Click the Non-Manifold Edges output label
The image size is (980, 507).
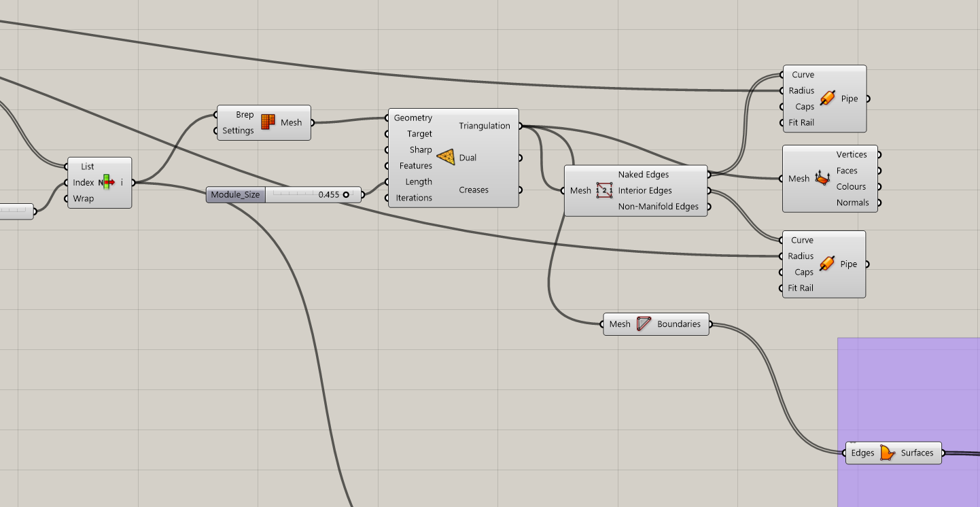click(x=659, y=207)
